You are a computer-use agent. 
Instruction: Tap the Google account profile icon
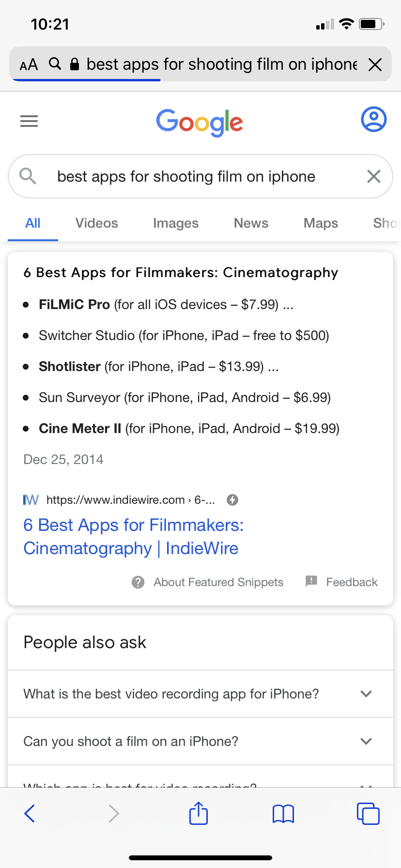pyautogui.click(x=373, y=119)
